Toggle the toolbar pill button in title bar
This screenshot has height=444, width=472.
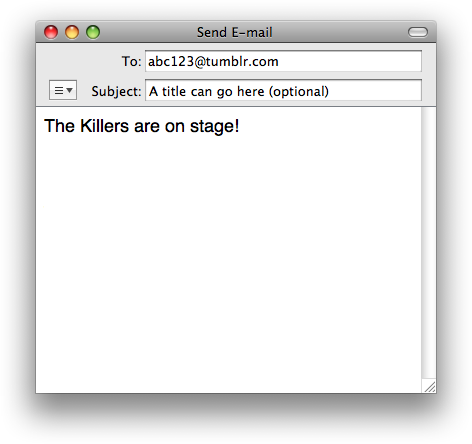418,32
